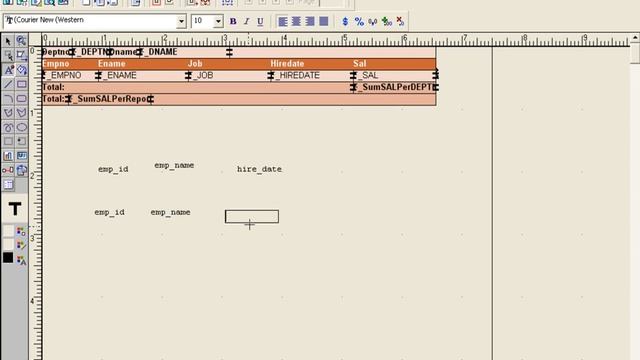The height and width of the screenshot is (360, 640).
Task: Choose the Frame tool
Action: 8,141
